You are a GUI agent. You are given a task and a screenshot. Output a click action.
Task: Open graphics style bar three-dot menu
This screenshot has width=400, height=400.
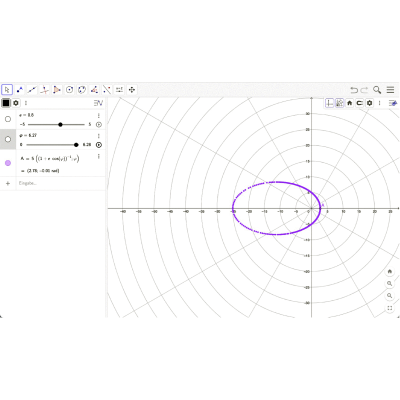(380, 103)
